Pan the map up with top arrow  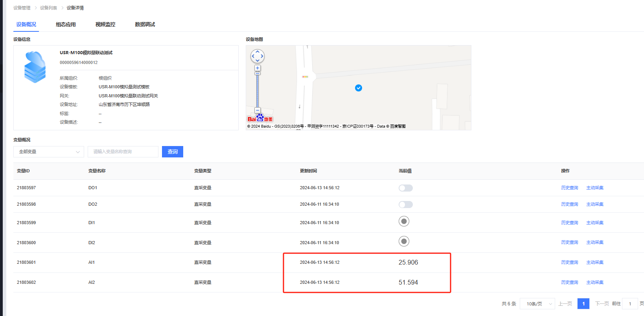[x=258, y=51]
